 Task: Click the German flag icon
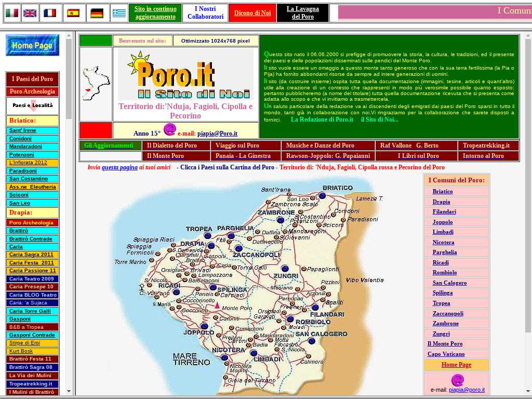97,13
